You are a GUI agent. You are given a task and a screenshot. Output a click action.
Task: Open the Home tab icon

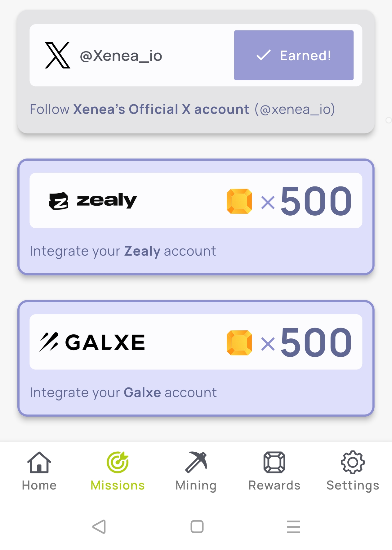(39, 462)
